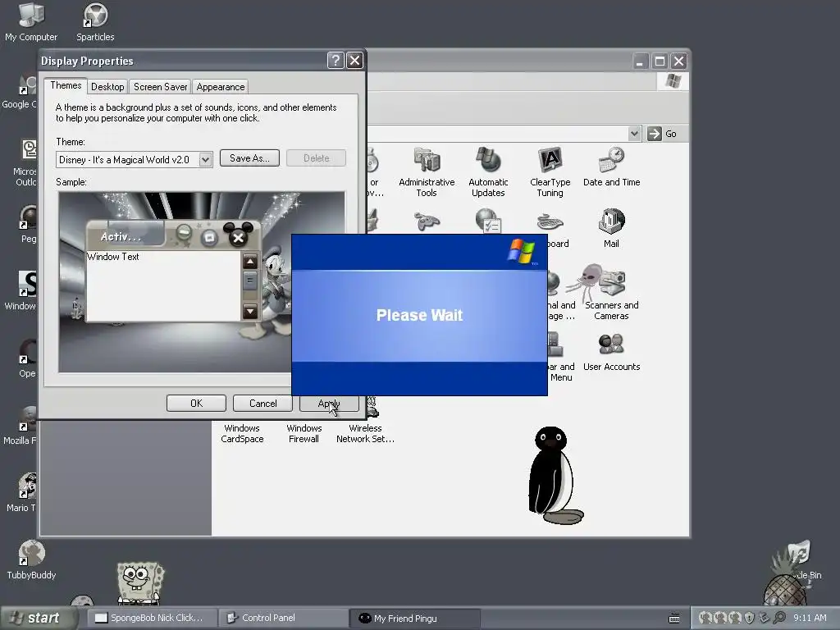Open Automatic Updates in Control Panel
Image resolution: width=840 pixels, height=630 pixels.
click(x=488, y=172)
